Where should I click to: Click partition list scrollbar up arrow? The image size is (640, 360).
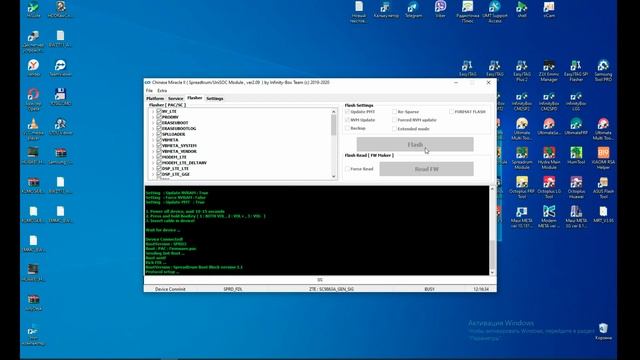point(333,111)
